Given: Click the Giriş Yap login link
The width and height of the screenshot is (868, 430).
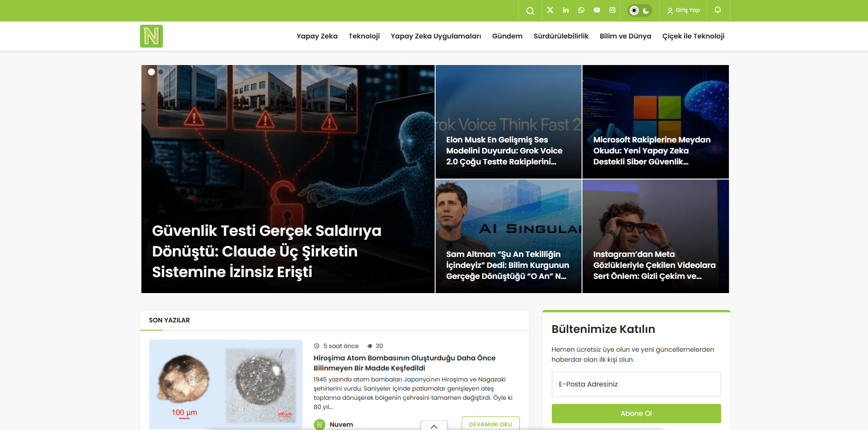Looking at the screenshot, I should pos(684,10).
